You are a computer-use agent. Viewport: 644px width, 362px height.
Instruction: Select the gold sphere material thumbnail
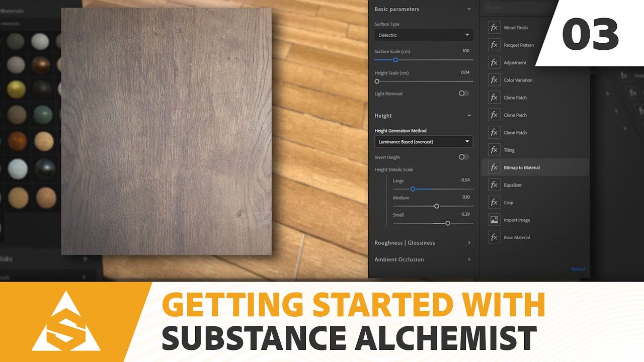pos(16,89)
